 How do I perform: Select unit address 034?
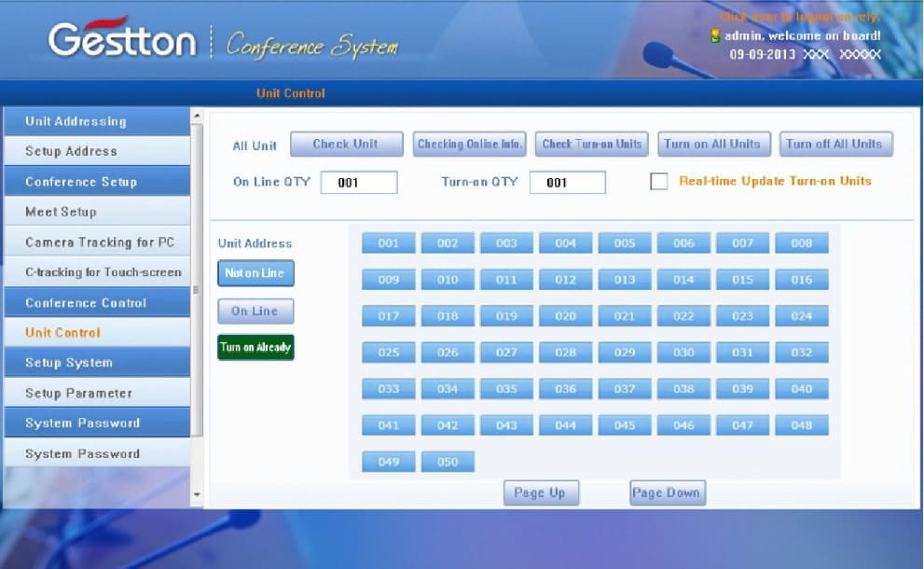[x=448, y=389]
